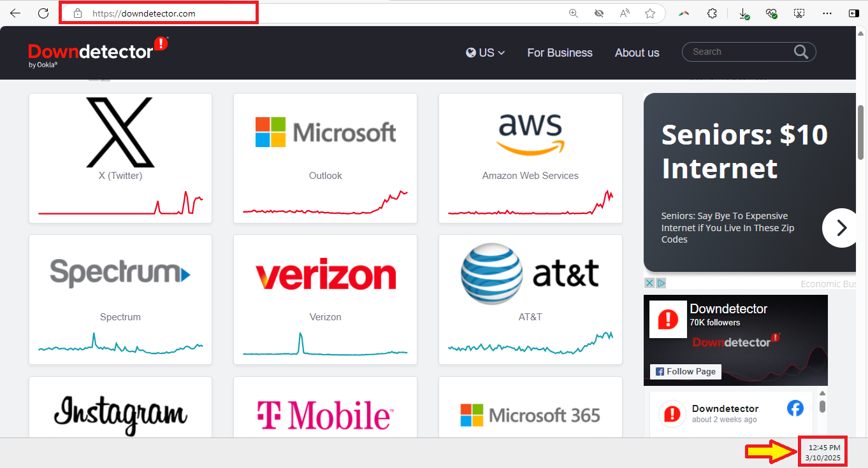The image size is (868, 468).
Task: Open the Microsoft Outlook logo card
Action: [x=326, y=132]
